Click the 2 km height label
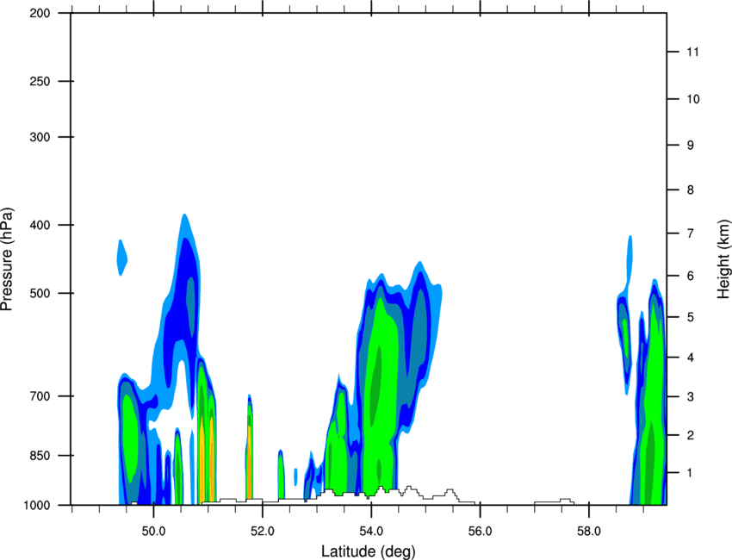 691,435
